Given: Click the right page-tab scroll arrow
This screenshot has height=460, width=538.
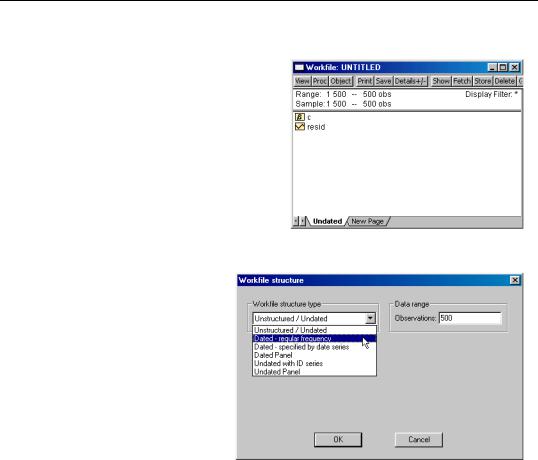Looking at the screenshot, I should tap(302, 221).
